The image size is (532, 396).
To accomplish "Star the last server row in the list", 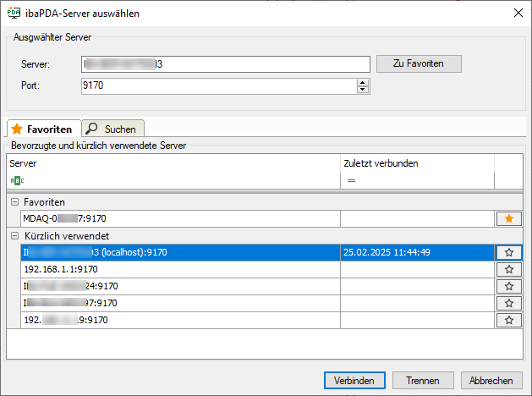I will click(508, 320).
